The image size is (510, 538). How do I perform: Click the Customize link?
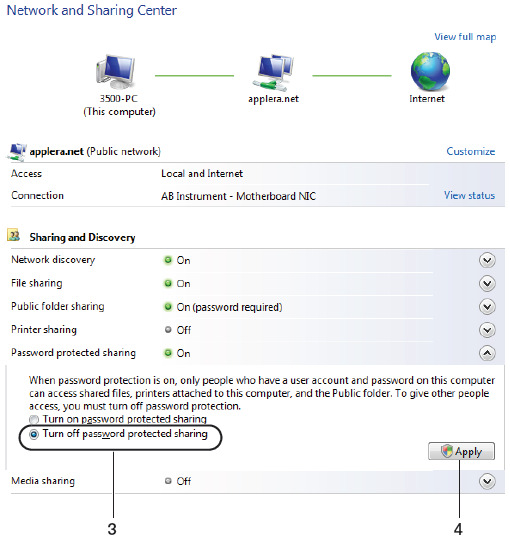[x=471, y=151]
